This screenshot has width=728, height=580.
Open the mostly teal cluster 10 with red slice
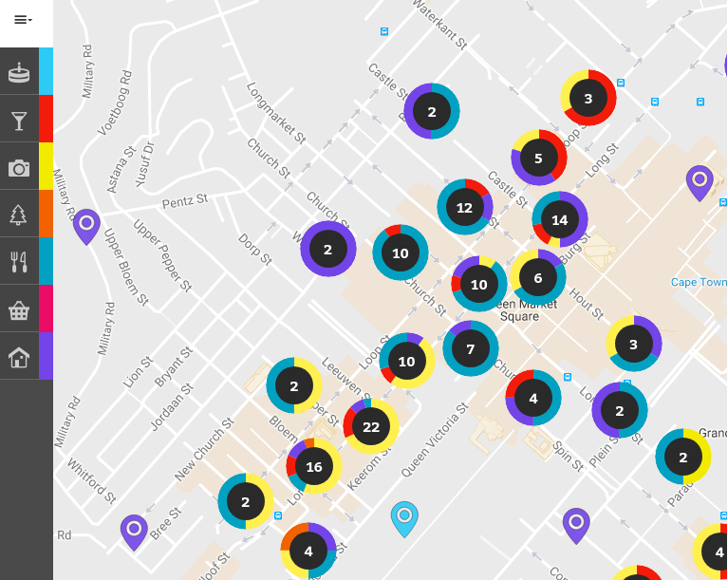click(x=401, y=253)
